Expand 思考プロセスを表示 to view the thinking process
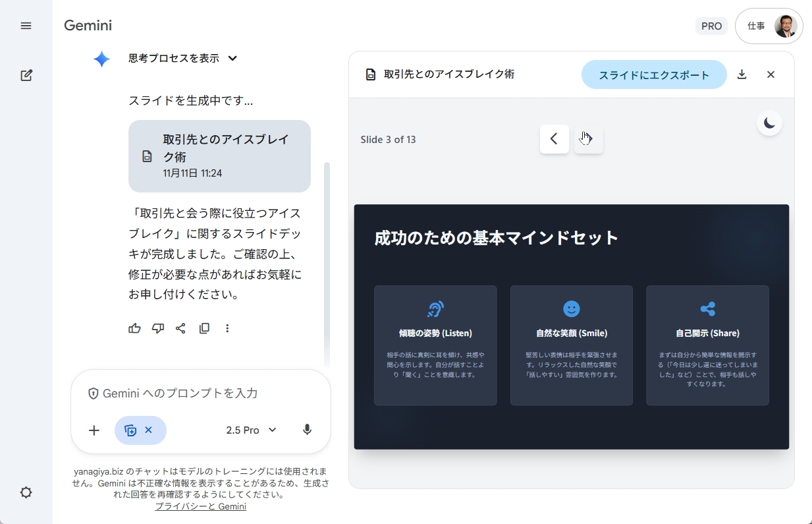The height and width of the screenshot is (524, 812). coord(179,58)
